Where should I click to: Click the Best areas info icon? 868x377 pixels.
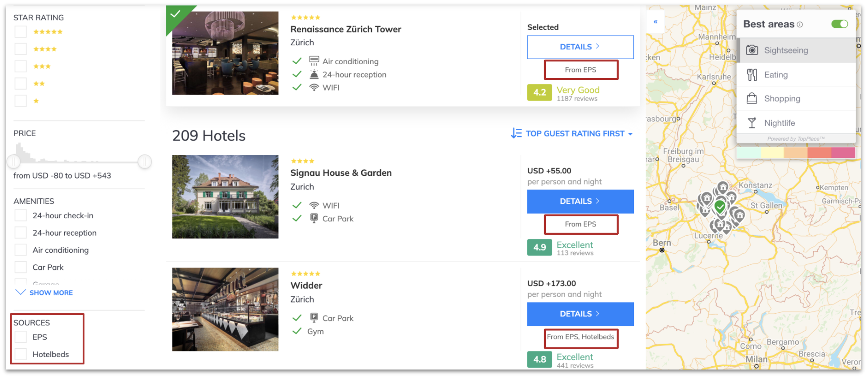[x=800, y=25]
